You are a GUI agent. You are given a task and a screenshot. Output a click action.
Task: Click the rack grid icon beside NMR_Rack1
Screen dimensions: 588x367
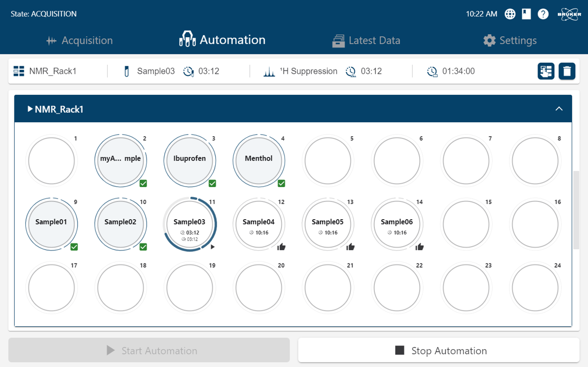tap(19, 71)
